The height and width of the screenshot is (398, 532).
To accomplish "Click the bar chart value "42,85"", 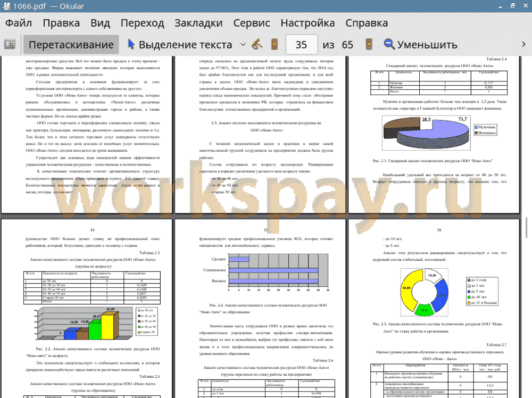I will pos(111,309).
